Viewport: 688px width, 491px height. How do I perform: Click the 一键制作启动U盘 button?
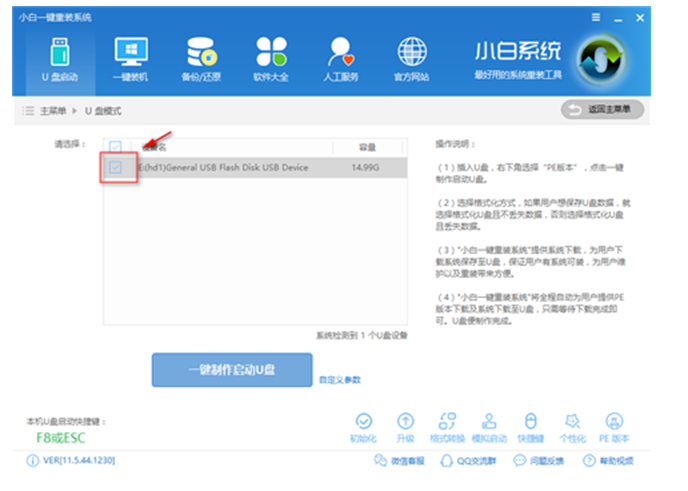[232, 370]
